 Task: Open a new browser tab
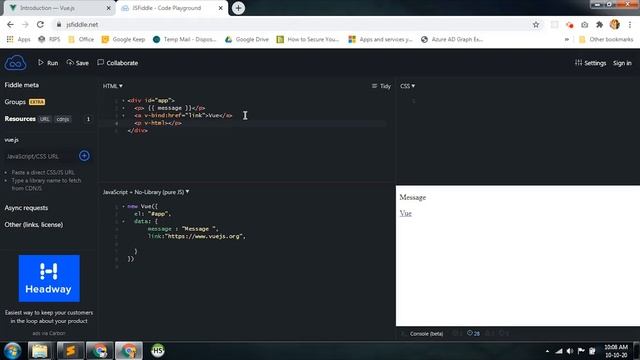click(238, 8)
